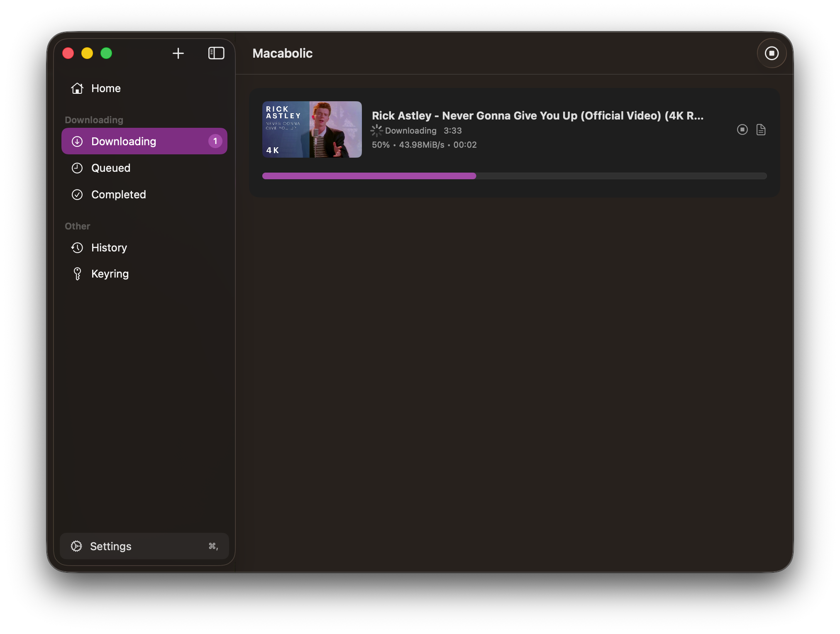The width and height of the screenshot is (840, 634).
Task: Click the History clock icon
Action: click(77, 248)
